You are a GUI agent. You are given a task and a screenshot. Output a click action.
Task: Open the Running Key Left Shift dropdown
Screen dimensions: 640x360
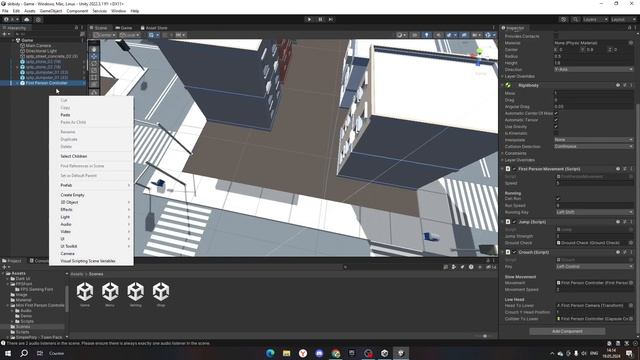click(x=594, y=212)
